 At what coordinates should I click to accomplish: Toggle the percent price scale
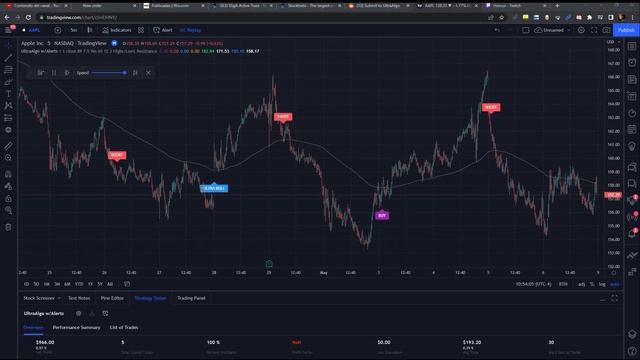pyautogui.click(x=592, y=284)
